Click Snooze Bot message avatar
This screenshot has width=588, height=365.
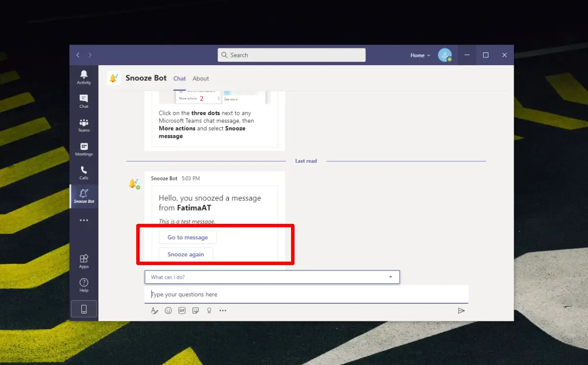(134, 184)
